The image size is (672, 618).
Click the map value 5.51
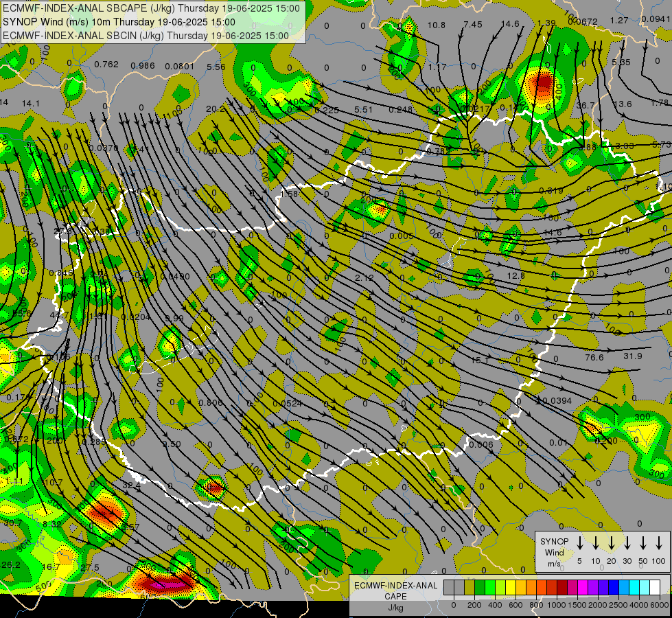point(363,109)
